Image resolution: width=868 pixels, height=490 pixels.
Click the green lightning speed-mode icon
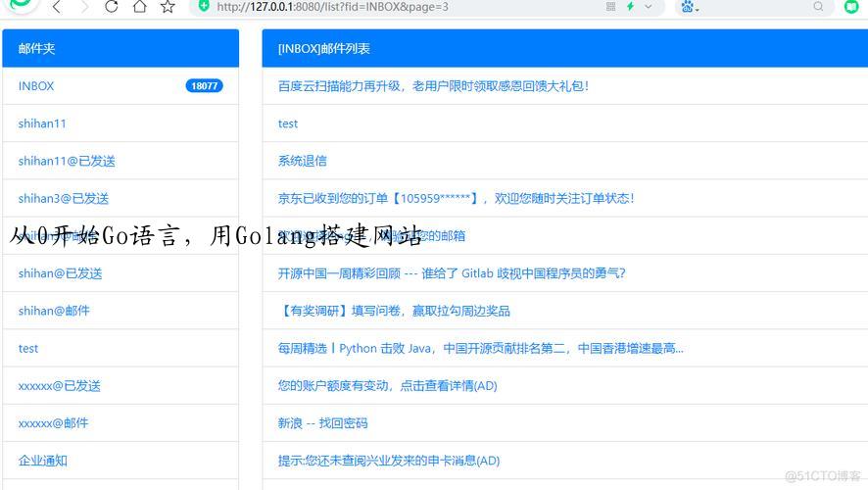pos(630,7)
